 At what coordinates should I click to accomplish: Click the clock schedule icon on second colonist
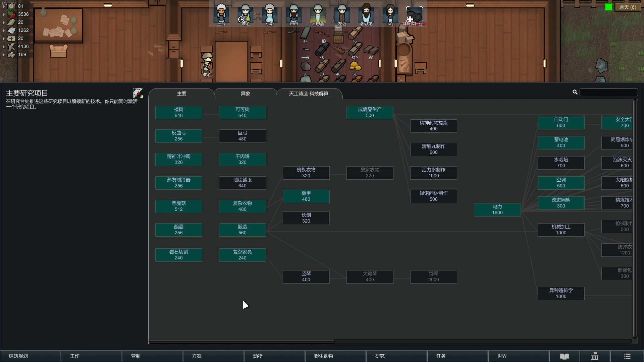(x=241, y=19)
